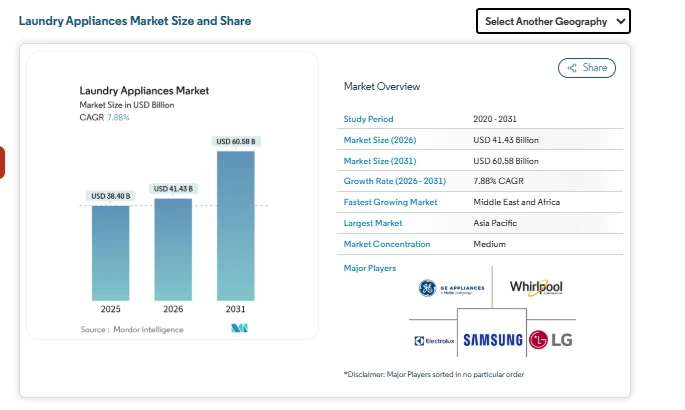
Task: Click the Samsung logo
Action: tap(493, 340)
